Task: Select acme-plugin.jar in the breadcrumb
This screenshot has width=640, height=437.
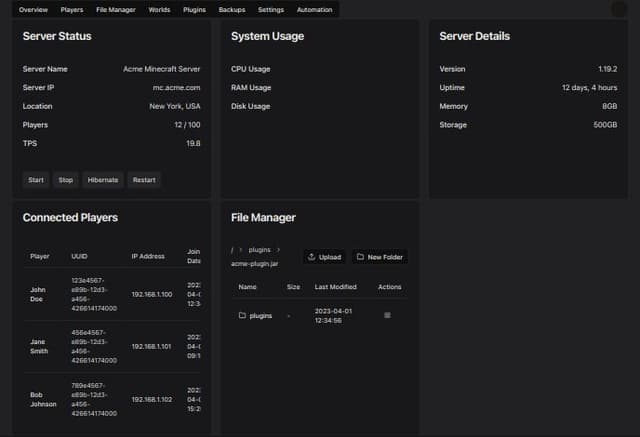Action: tap(254, 264)
